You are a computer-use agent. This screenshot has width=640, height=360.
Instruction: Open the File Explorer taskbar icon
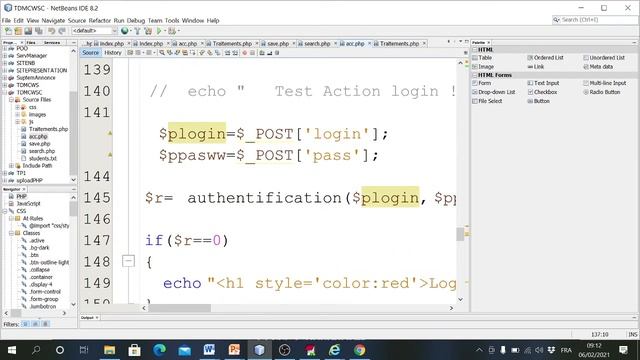coord(109,350)
